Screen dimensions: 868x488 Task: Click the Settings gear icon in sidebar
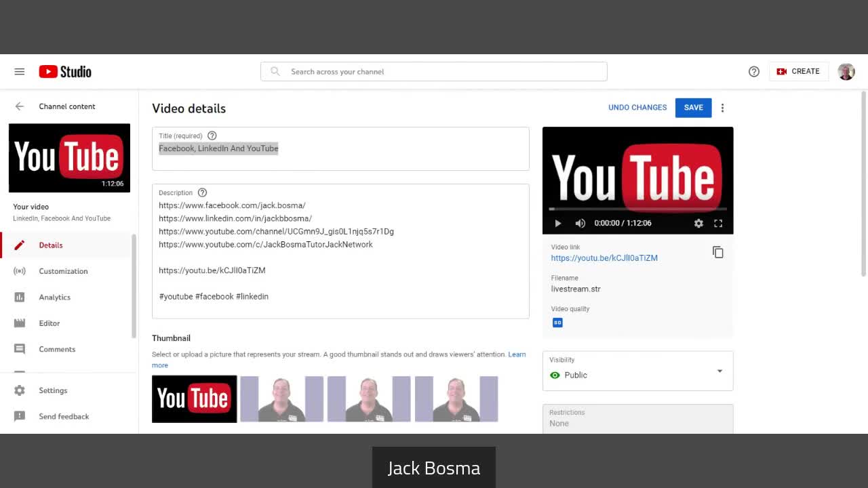(20, 390)
